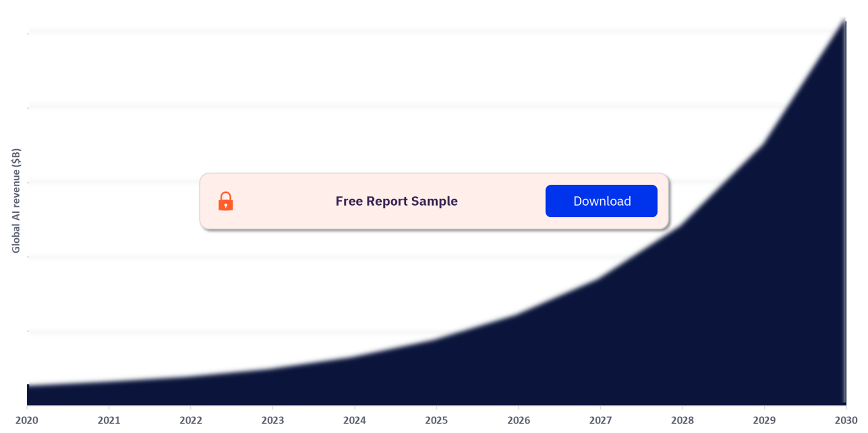Select the Free Report Sample heading text

tap(396, 201)
